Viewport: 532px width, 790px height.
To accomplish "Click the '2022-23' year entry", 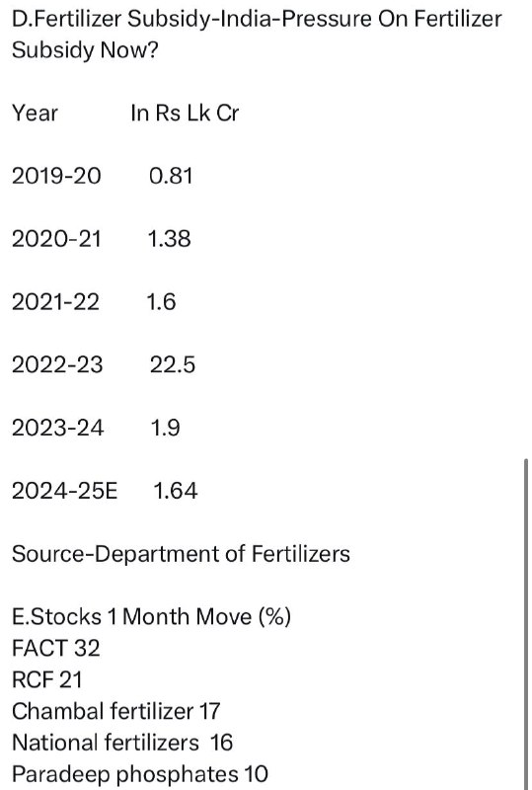I will (x=57, y=364).
